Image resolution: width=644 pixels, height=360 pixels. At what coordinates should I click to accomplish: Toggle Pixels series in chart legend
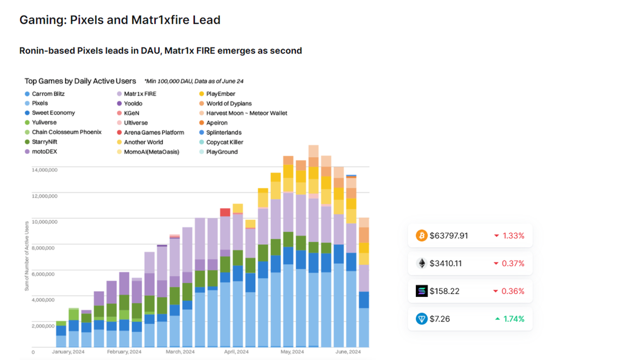(40, 103)
